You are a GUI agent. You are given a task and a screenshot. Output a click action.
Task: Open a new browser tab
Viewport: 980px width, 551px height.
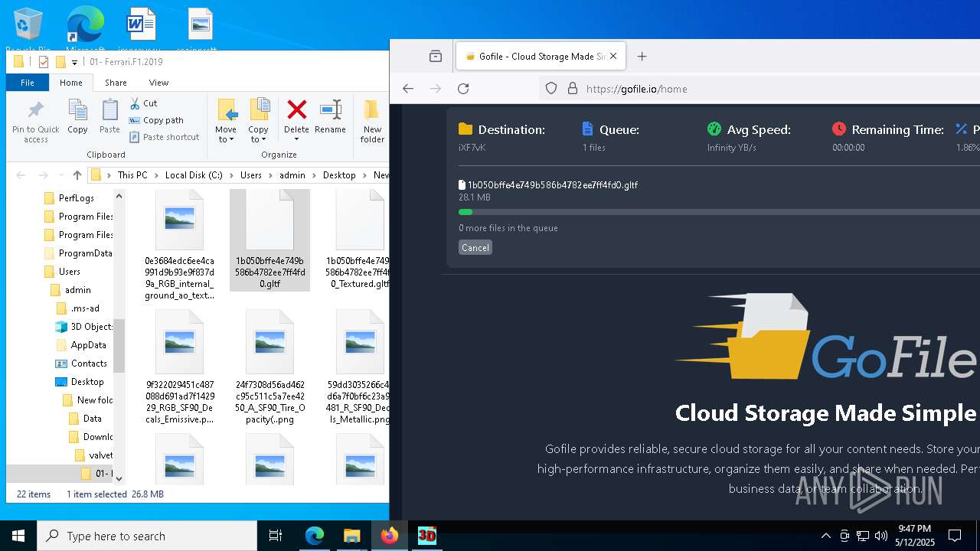coord(642,57)
